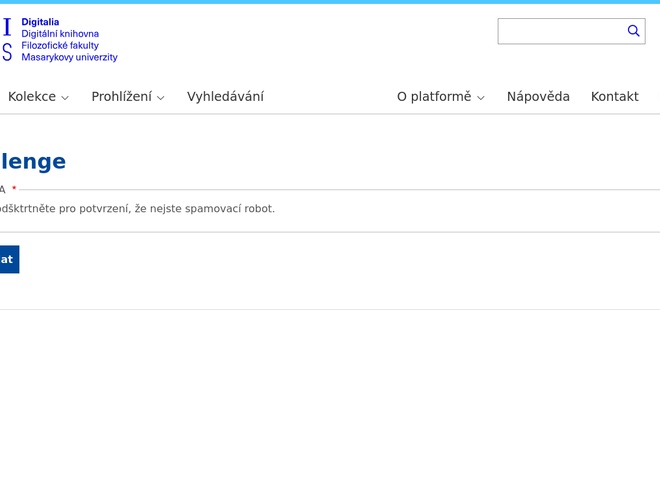Click the CAPTCHA fieldset label
Screen dimensions: 660x500
[2, 190]
